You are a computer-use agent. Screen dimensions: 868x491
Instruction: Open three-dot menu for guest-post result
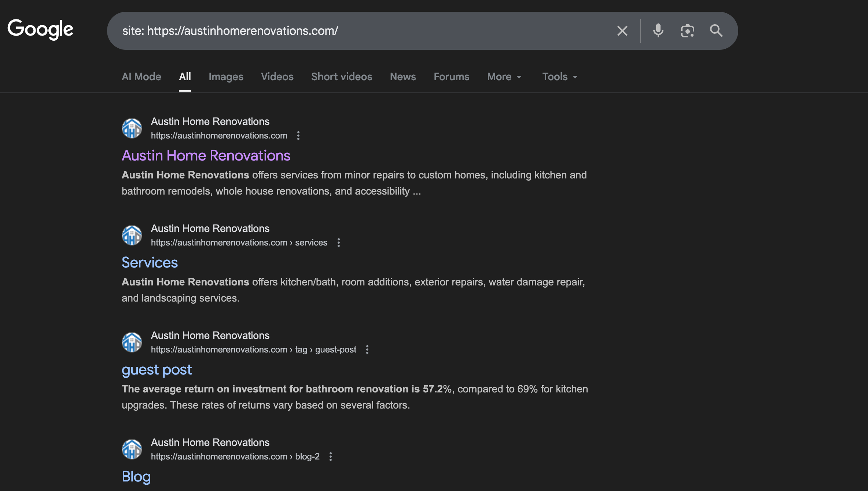[367, 350]
